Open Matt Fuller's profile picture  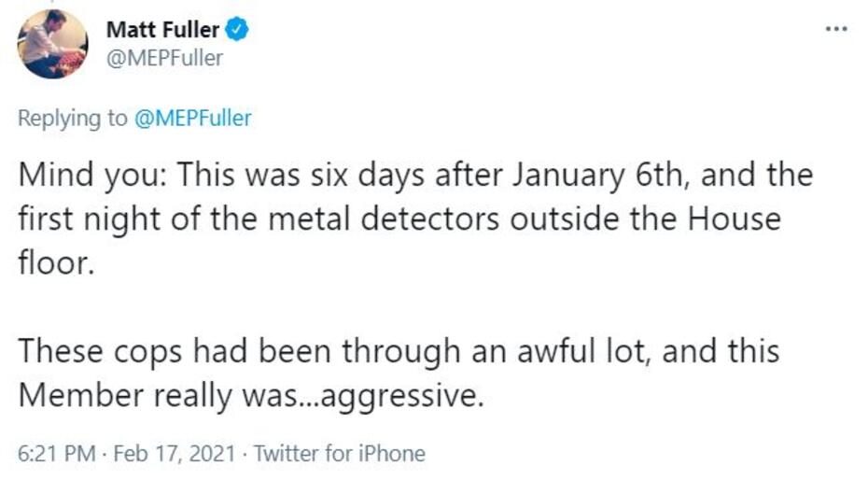pyautogui.click(x=53, y=44)
